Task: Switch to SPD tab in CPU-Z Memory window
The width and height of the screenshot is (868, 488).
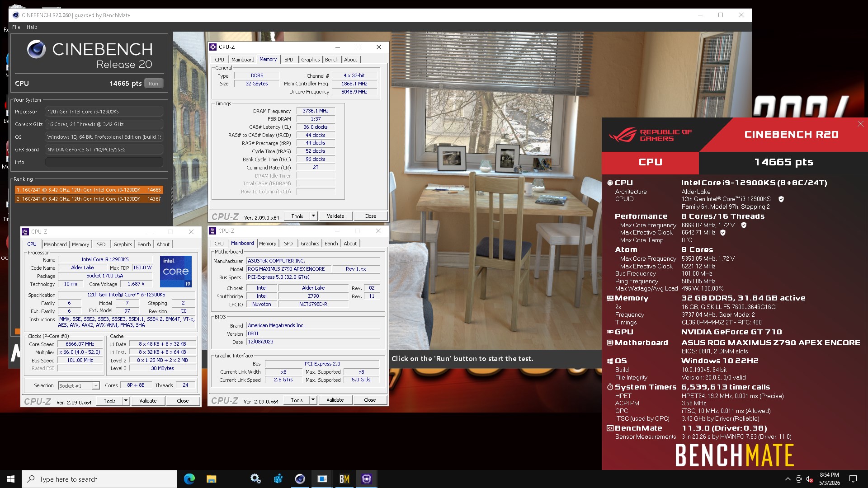Action: click(x=289, y=60)
